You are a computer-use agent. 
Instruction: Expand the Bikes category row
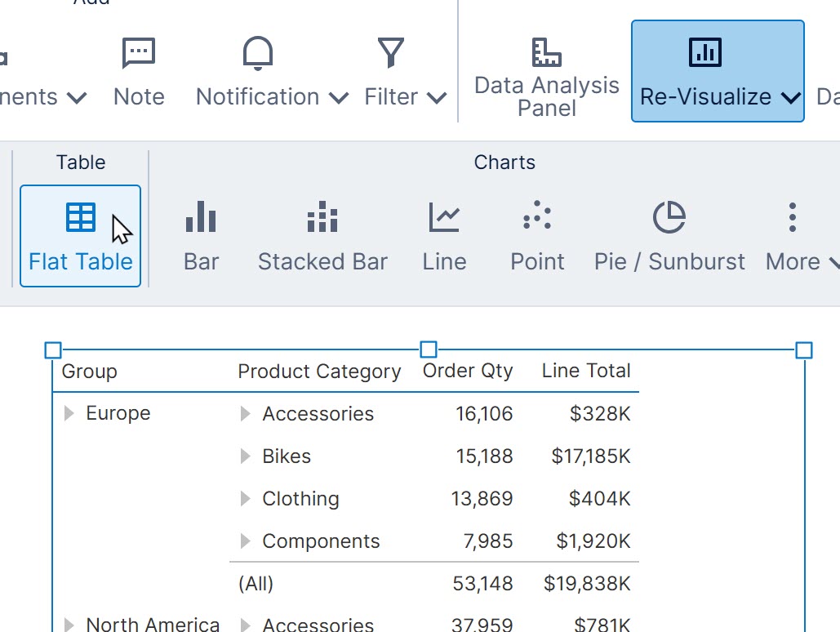click(245, 456)
